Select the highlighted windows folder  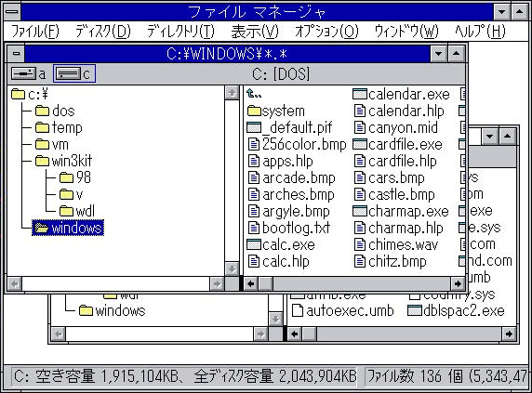tap(68, 228)
